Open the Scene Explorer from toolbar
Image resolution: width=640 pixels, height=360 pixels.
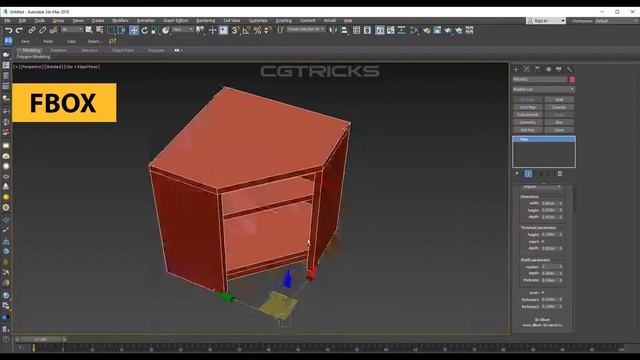click(x=356, y=30)
